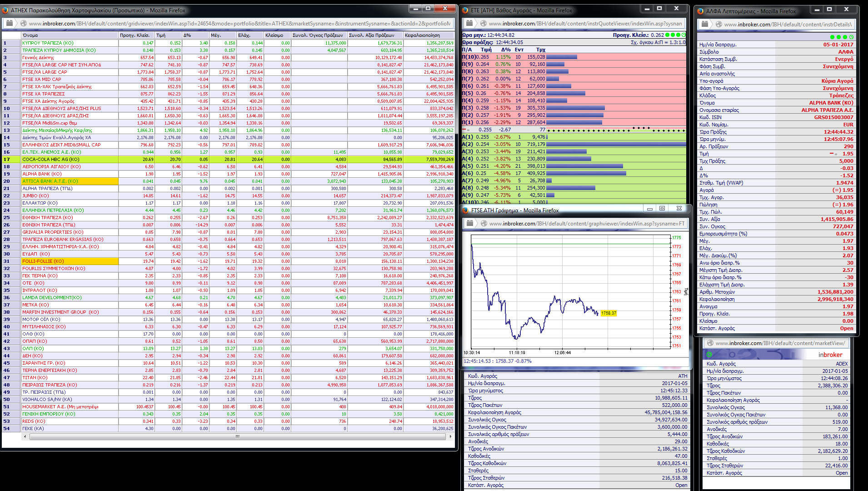This screenshot has width=868, height=491.
Task: Select the ATTICA BANK A.T.E. (KO) row
Action: 228,181
